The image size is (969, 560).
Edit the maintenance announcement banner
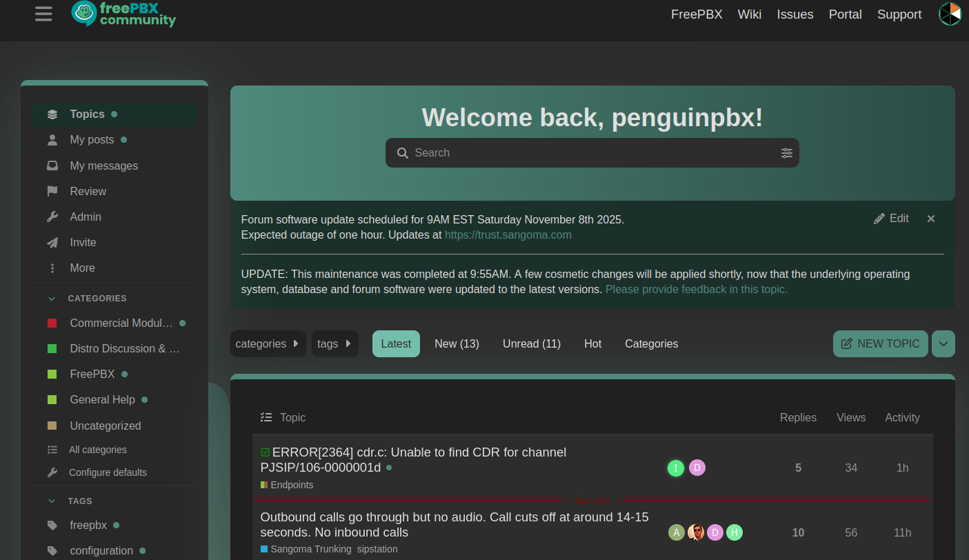tap(891, 219)
